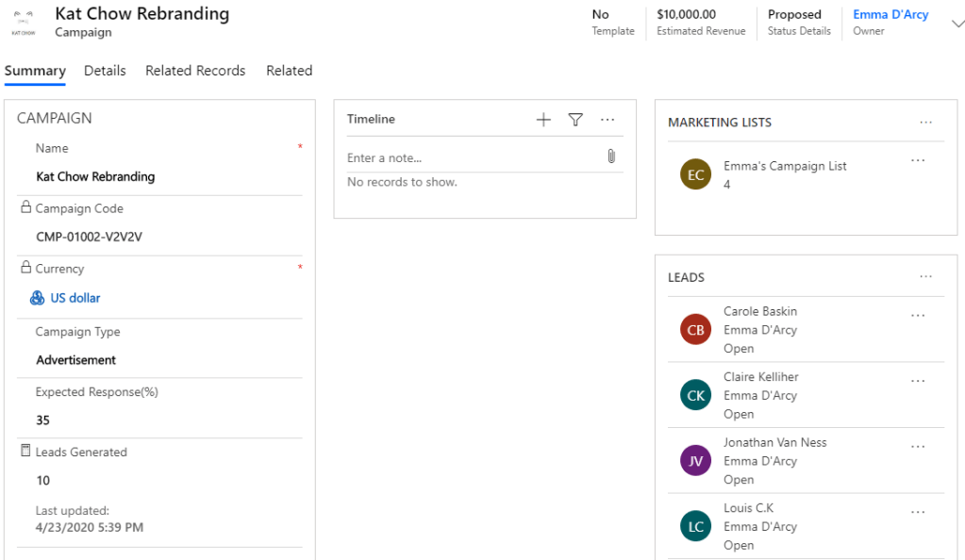Viewport: 965px width, 560px height.
Task: Open more options for Claire Kelliher lead
Action: (x=918, y=381)
